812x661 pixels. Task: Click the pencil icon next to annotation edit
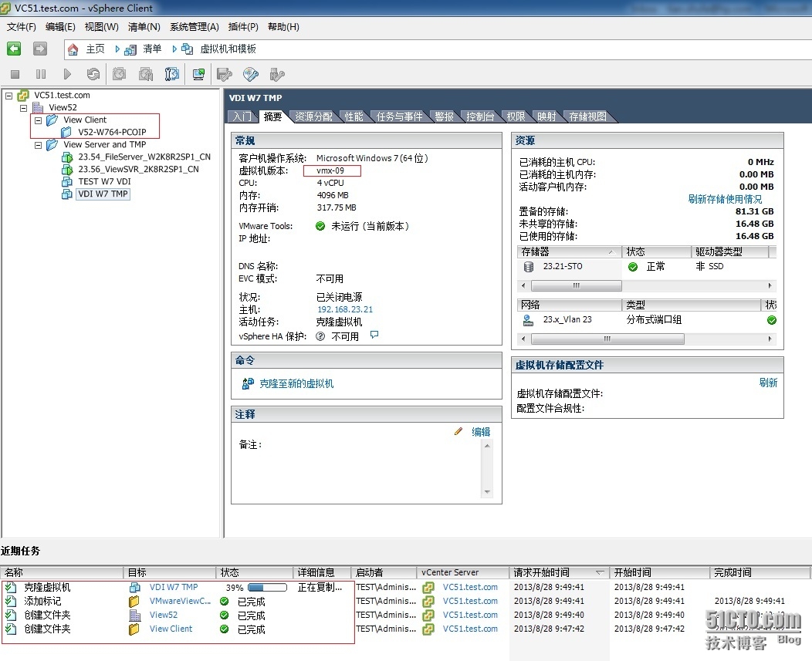click(x=458, y=431)
